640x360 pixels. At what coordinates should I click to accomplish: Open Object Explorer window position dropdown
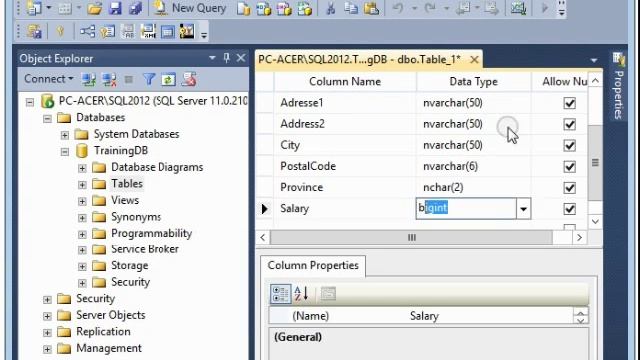212,58
